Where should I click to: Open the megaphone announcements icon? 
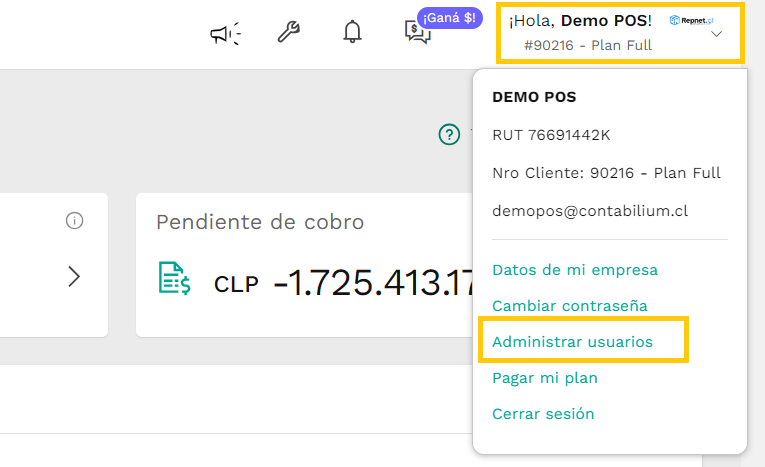pos(225,33)
